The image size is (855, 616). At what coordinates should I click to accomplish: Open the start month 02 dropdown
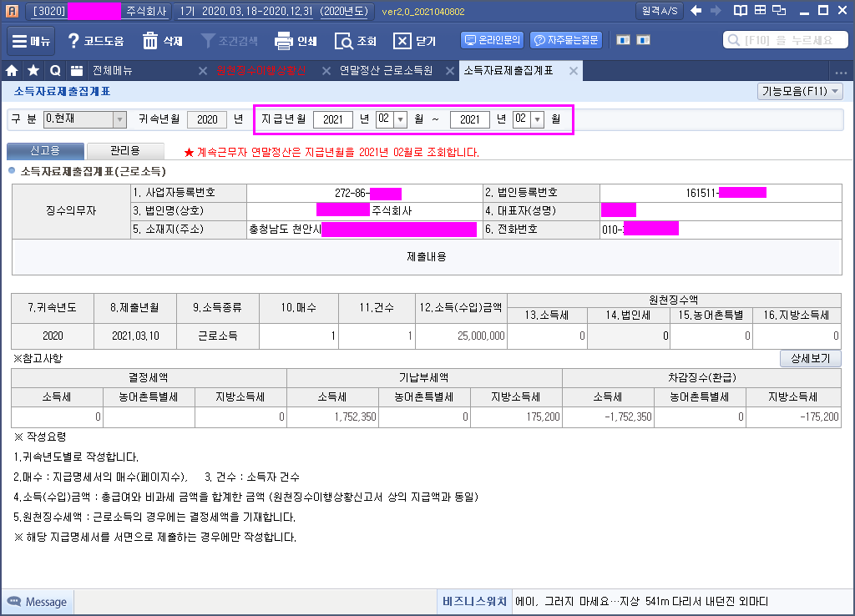click(x=400, y=119)
